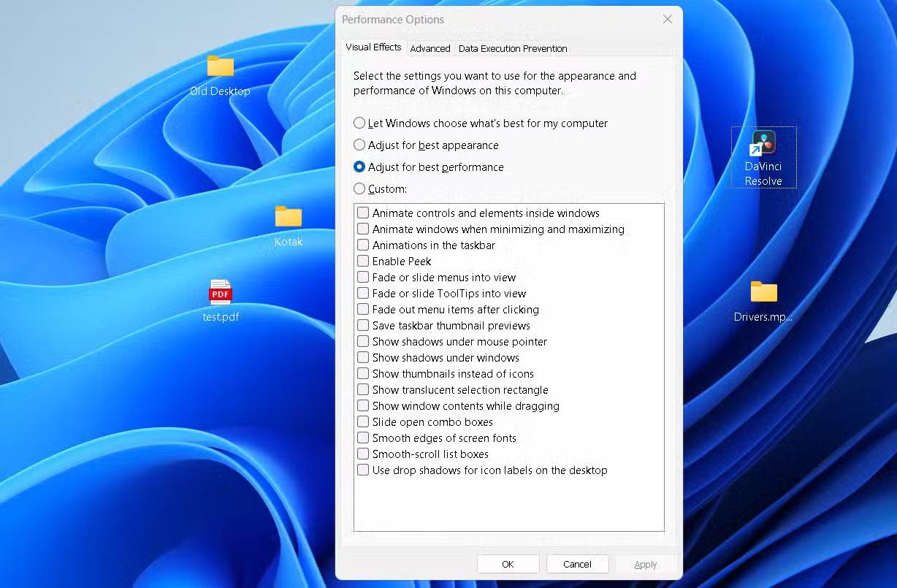Viewport: 897px width, 588px height.
Task: Open the Data Execution Prevention tab
Action: click(x=513, y=48)
